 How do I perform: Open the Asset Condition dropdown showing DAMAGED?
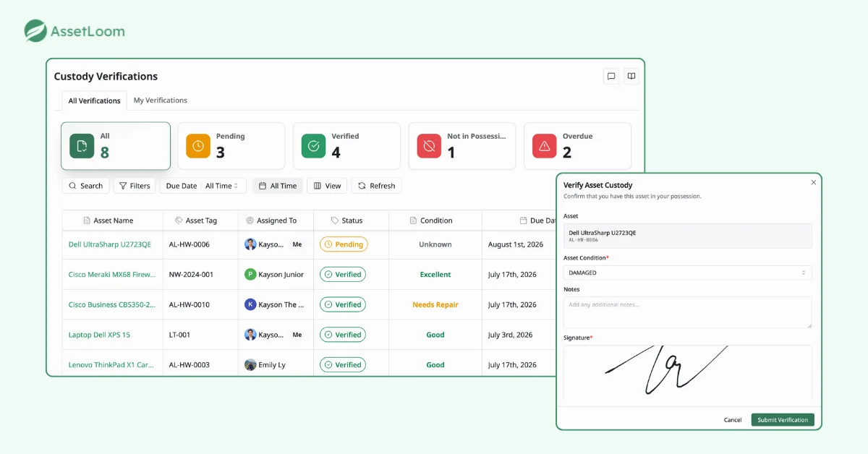tap(687, 273)
